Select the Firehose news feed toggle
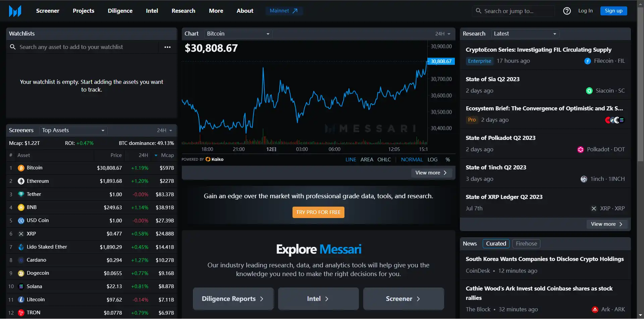This screenshot has height=319, width=644. [x=526, y=244]
